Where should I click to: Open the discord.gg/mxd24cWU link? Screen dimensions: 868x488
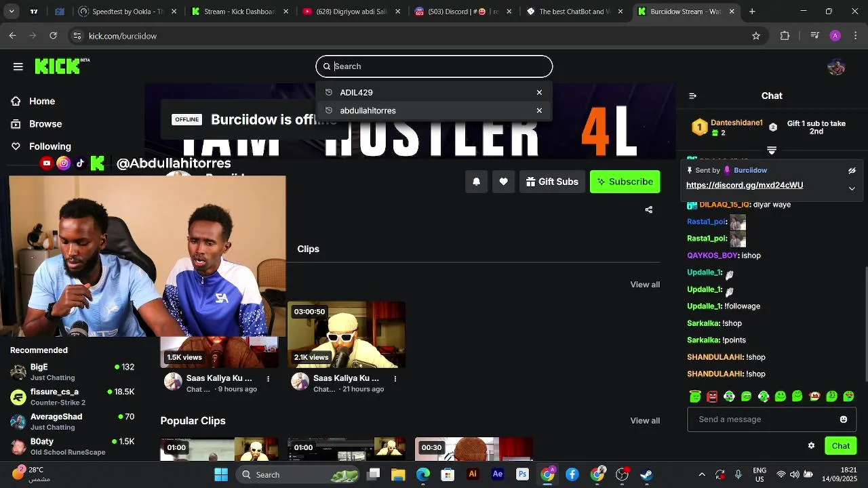point(745,185)
